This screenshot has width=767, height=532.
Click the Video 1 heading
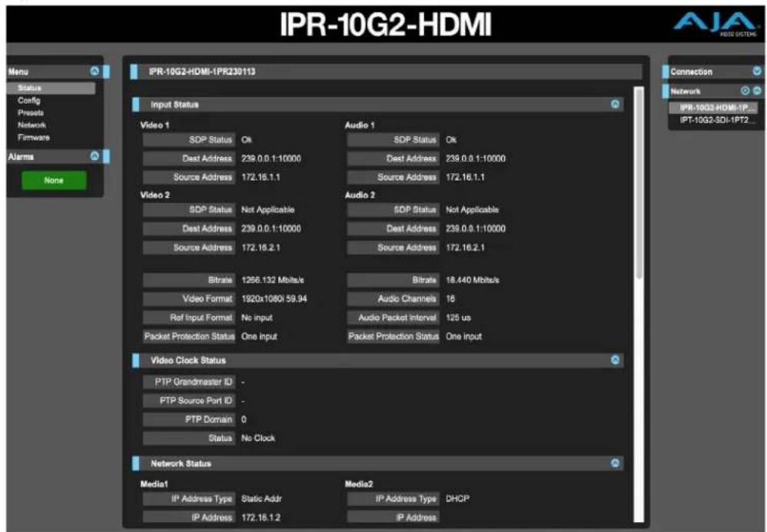(x=154, y=125)
